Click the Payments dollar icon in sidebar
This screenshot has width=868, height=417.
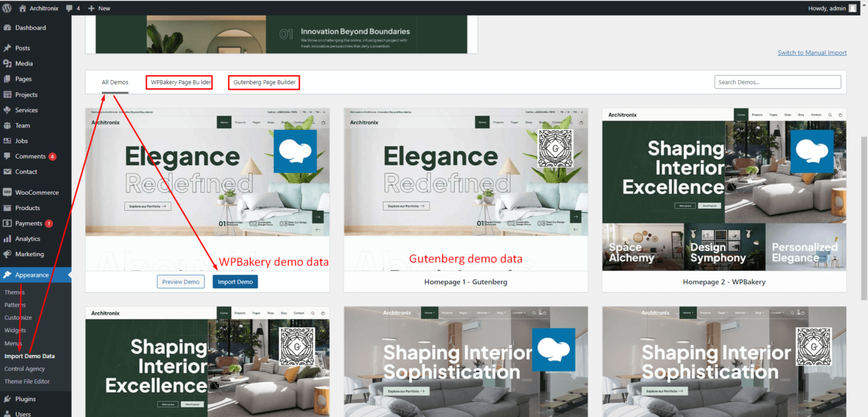coord(7,224)
